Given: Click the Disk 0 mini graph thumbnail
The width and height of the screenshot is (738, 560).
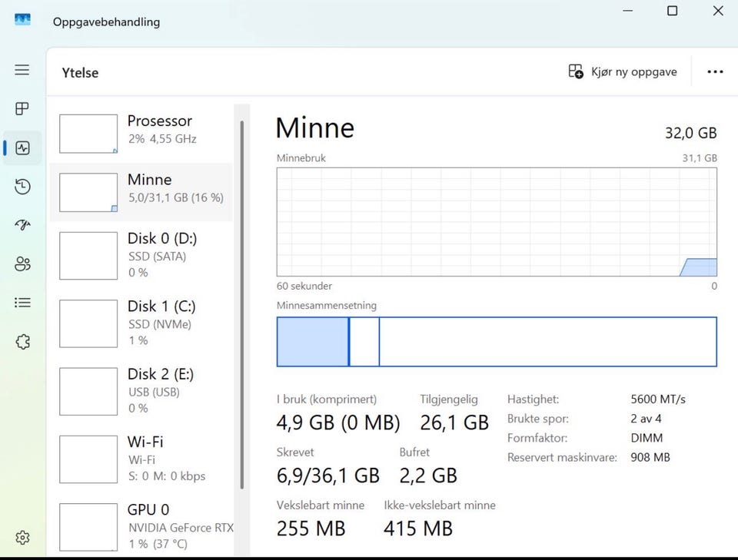Looking at the screenshot, I should (x=88, y=255).
